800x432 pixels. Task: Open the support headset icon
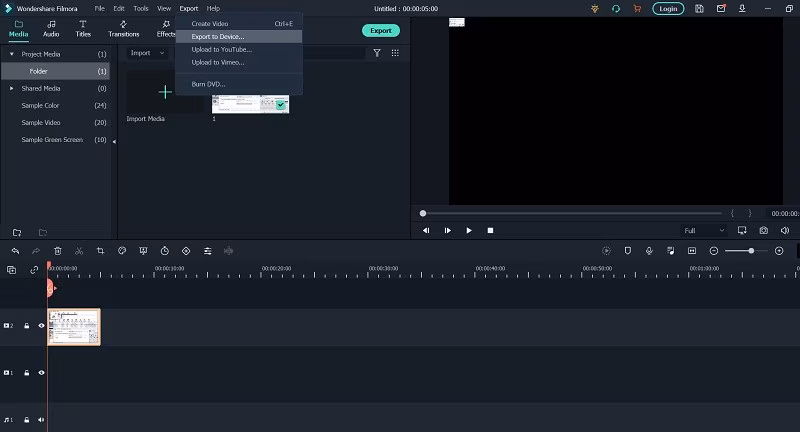pyautogui.click(x=616, y=9)
